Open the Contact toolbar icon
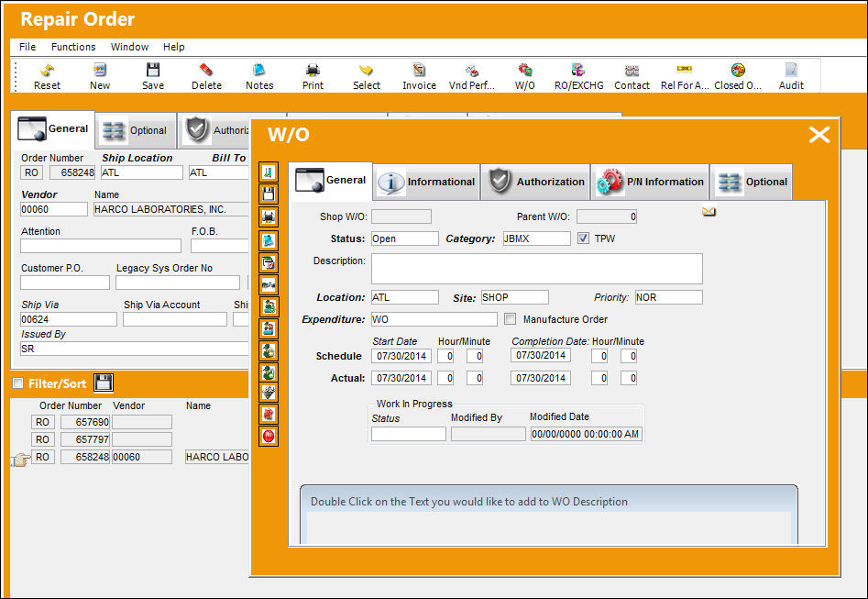Viewport: 868px width, 599px height. pyautogui.click(x=632, y=76)
